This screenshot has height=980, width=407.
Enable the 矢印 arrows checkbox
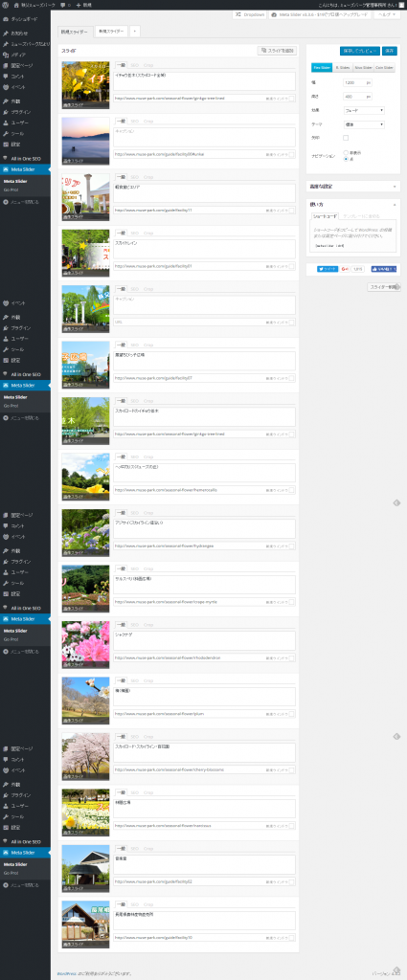[x=346, y=138]
